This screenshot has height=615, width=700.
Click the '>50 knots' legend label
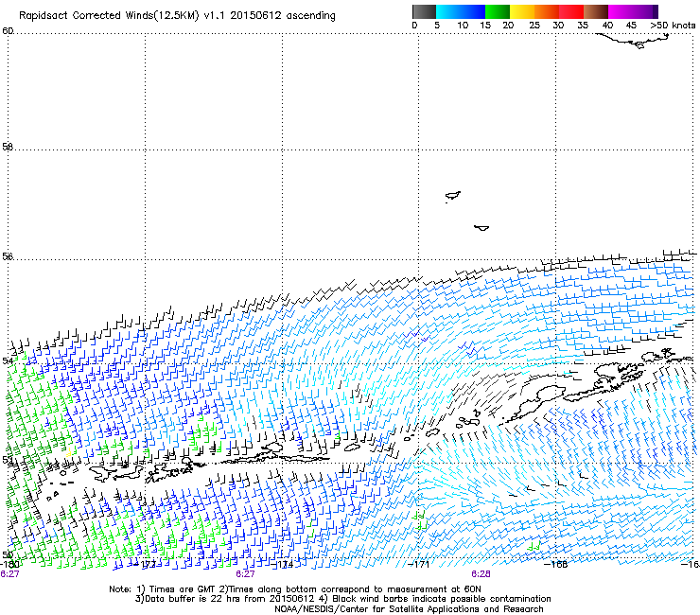(673, 25)
